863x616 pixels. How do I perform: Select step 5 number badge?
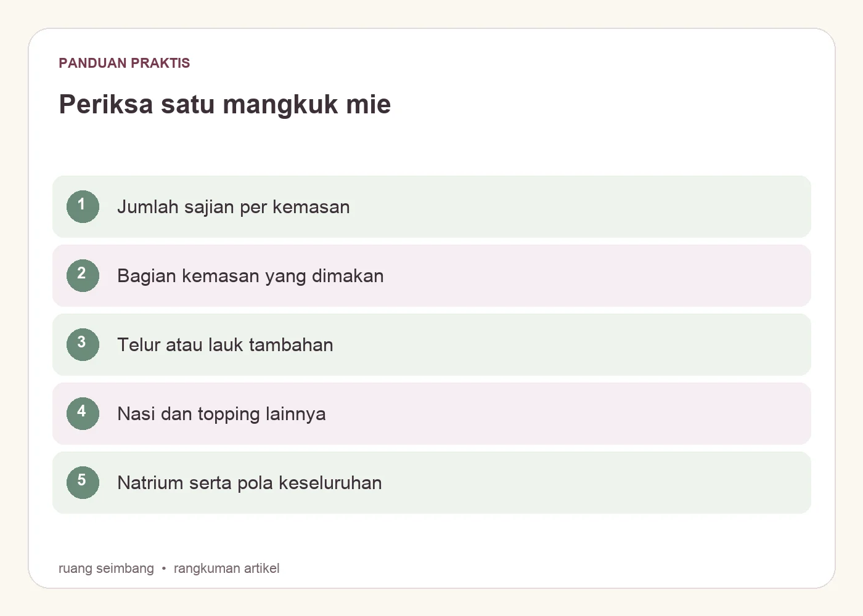(x=83, y=482)
